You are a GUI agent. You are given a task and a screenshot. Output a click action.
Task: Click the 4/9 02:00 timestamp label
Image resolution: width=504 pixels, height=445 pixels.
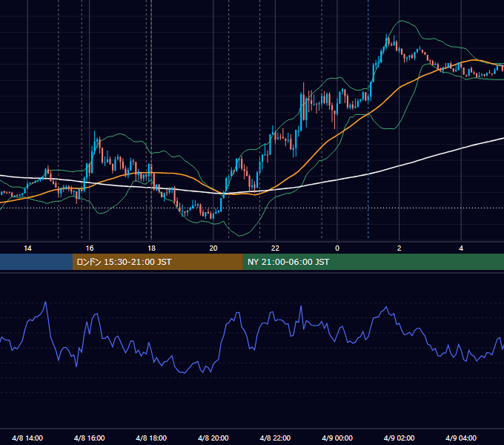[x=399, y=438]
